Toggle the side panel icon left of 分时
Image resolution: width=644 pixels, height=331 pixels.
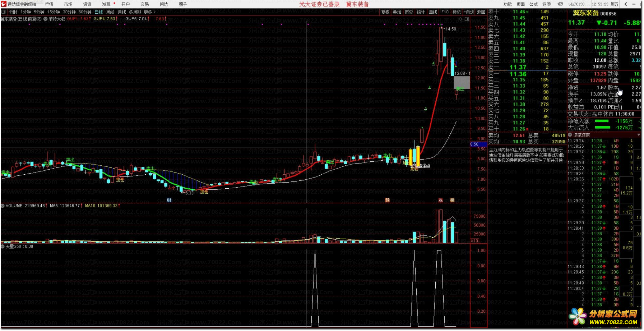(x=4, y=12)
